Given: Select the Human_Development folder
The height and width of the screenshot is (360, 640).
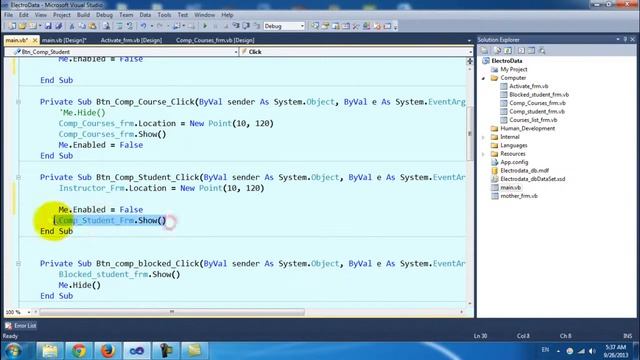Looking at the screenshot, I should [527, 129].
